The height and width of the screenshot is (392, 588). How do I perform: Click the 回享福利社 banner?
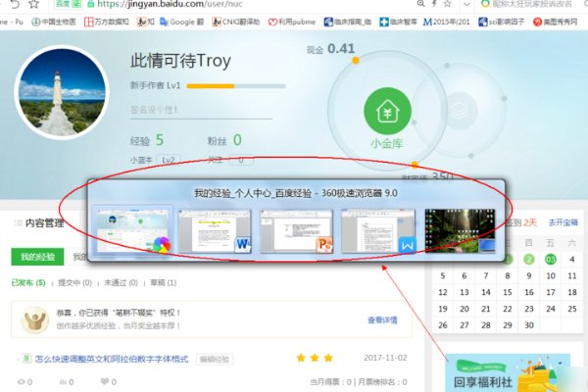tap(508, 372)
